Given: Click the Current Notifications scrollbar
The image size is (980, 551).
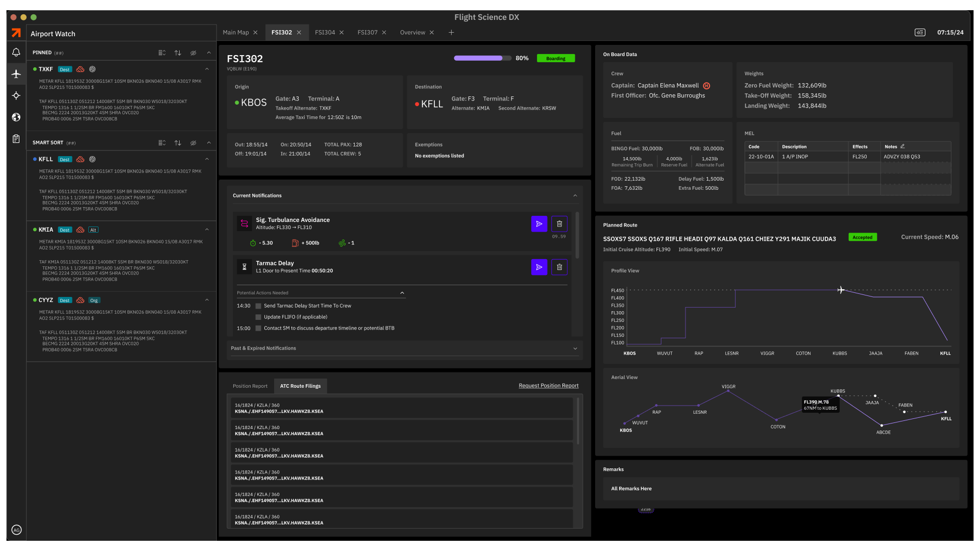Looking at the screenshot, I should (577, 235).
